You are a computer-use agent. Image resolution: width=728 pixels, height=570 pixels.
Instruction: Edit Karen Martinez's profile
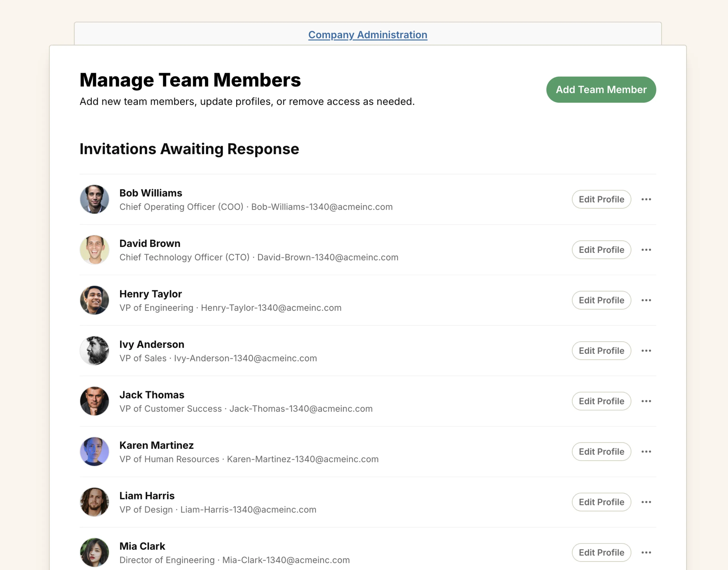[x=601, y=452]
